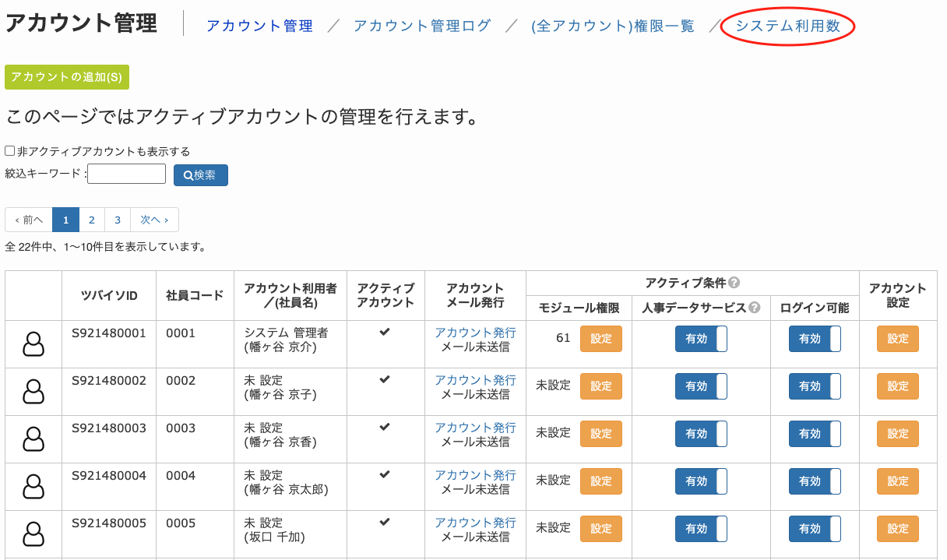Click the user avatar icon for S921480005
The image size is (947, 560).
tap(33, 534)
